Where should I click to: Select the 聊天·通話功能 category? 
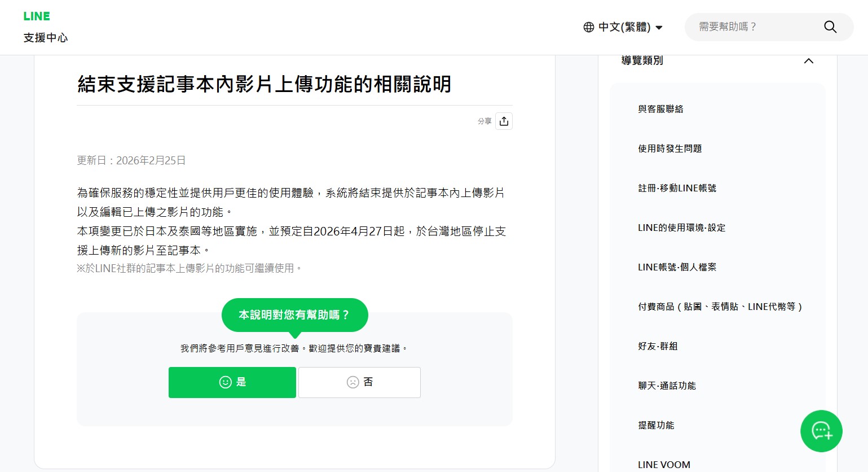click(x=667, y=386)
